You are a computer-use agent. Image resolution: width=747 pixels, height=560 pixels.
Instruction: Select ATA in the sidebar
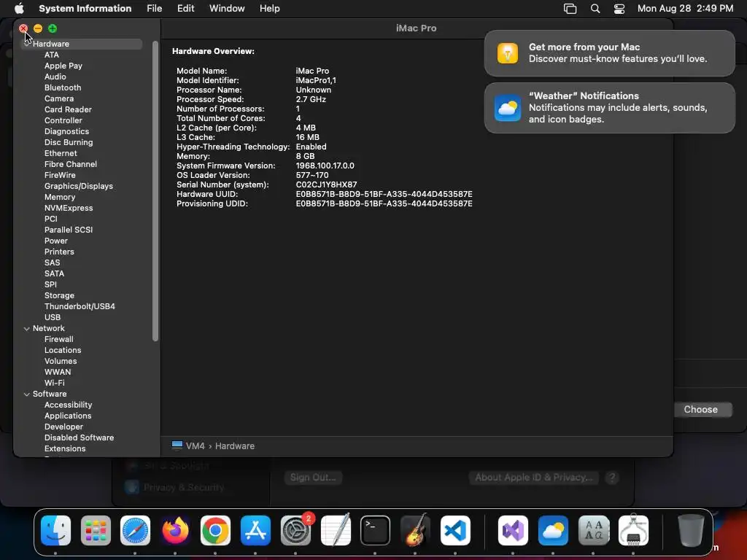(x=52, y=55)
